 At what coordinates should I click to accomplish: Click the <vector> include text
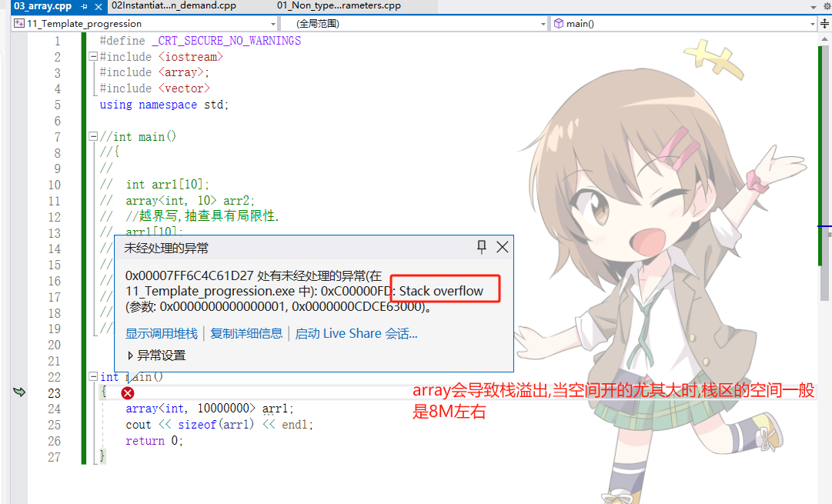184,88
